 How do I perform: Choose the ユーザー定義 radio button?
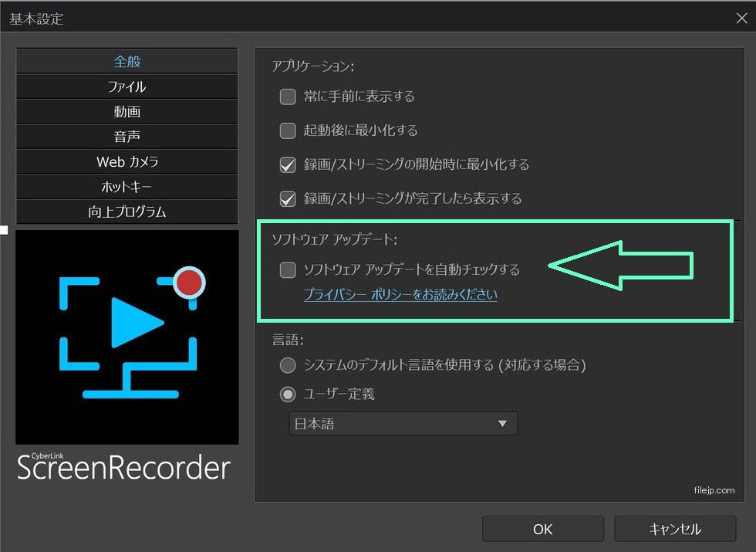tap(288, 395)
